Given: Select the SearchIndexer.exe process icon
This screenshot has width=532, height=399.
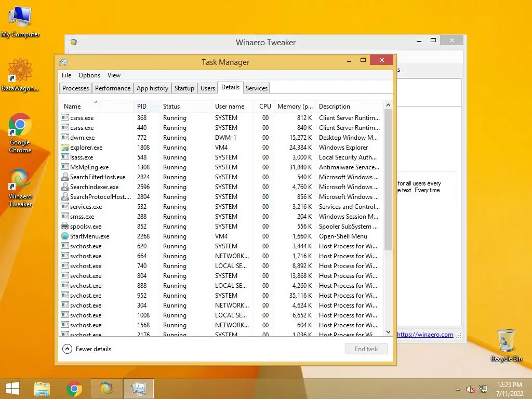Looking at the screenshot, I should (x=65, y=187).
